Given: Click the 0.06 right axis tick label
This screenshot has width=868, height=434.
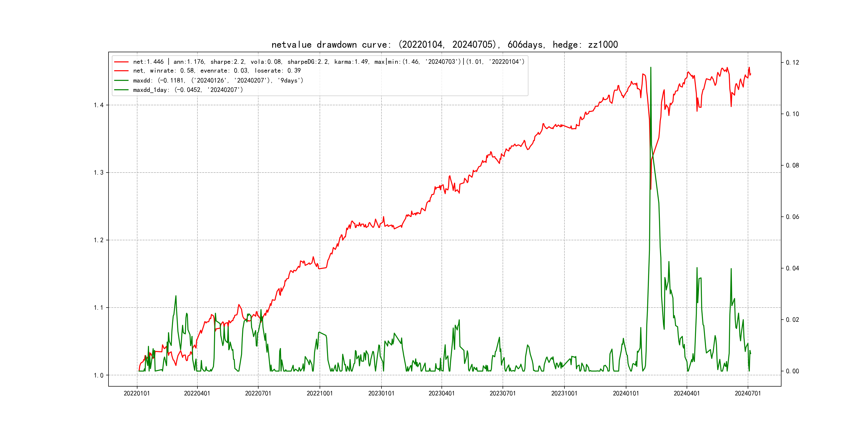Looking at the screenshot, I should 792,217.
